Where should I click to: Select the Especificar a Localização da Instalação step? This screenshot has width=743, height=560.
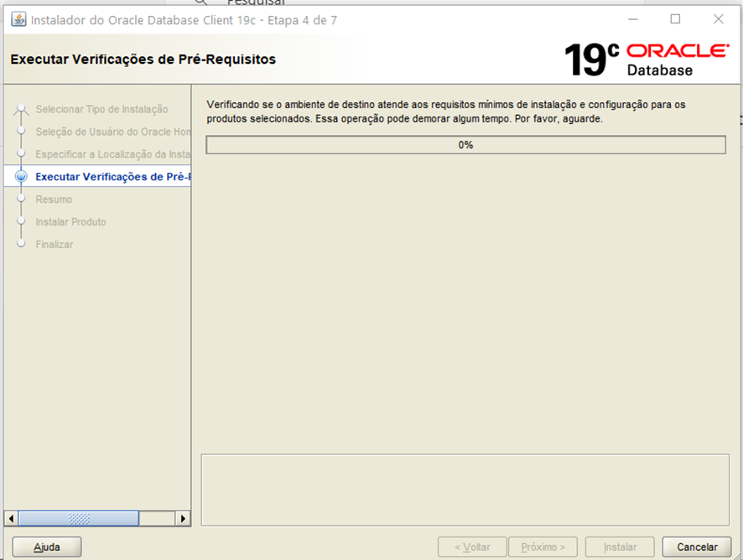(x=112, y=154)
